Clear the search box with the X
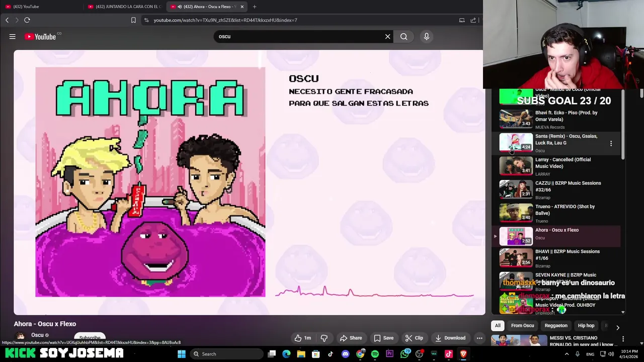 click(387, 36)
